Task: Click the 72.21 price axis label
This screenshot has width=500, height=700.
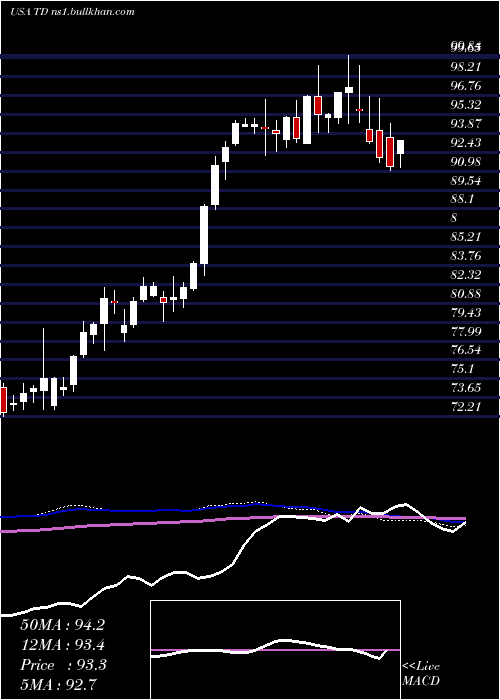Action: pos(466,406)
